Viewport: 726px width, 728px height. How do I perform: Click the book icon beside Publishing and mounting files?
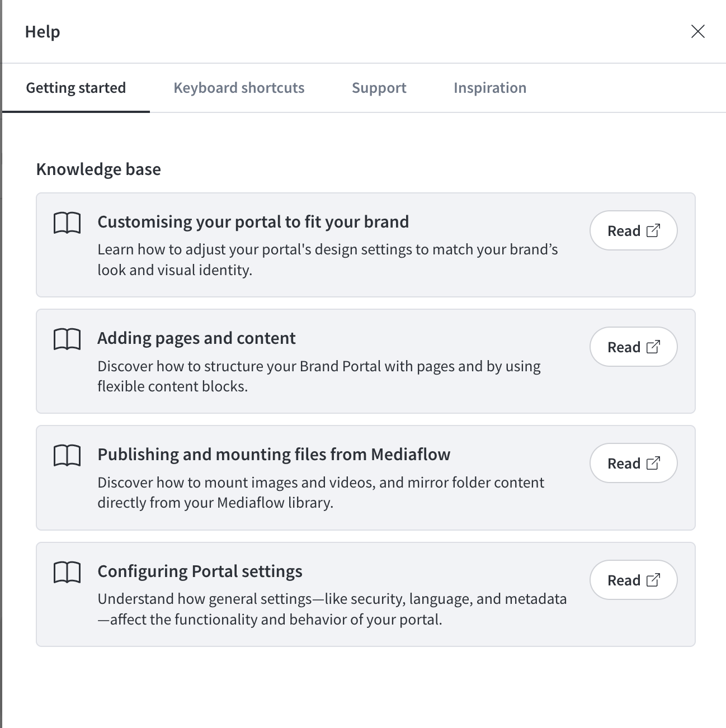pos(67,456)
